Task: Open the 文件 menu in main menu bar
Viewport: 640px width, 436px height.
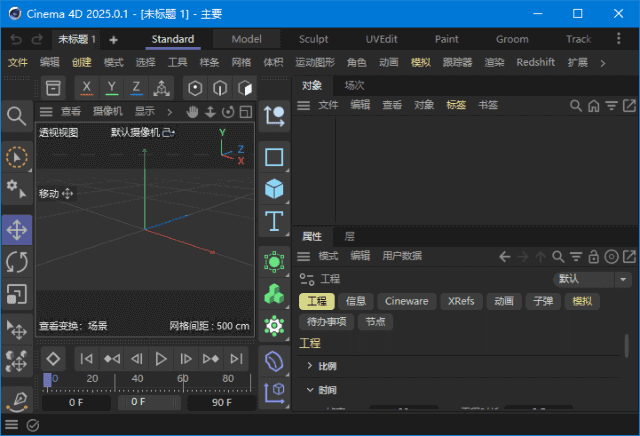Action: tap(18, 62)
